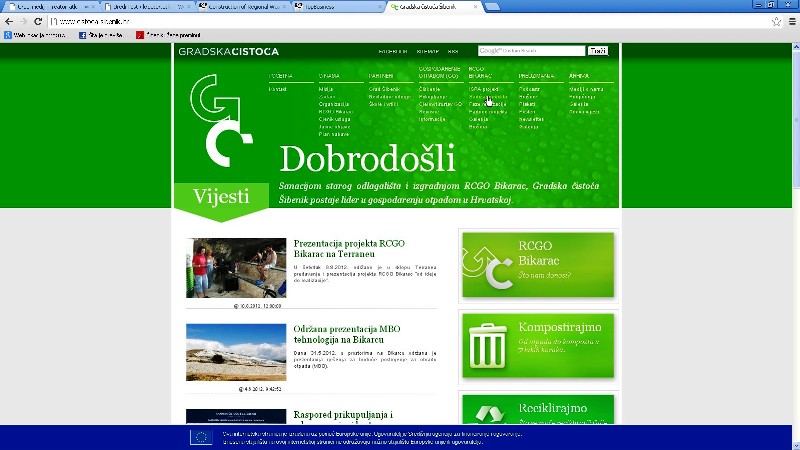Open the red-icon bookmark in bookmarks bar
The image size is (800, 450).
(x=168, y=35)
